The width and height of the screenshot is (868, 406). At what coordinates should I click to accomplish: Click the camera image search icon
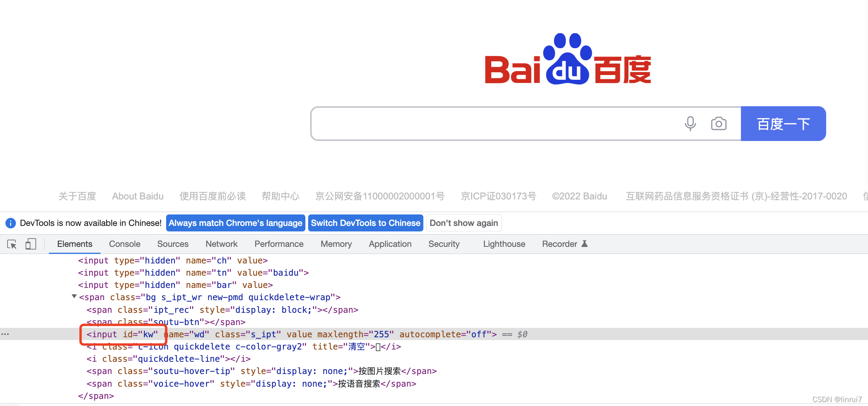pyautogui.click(x=718, y=124)
